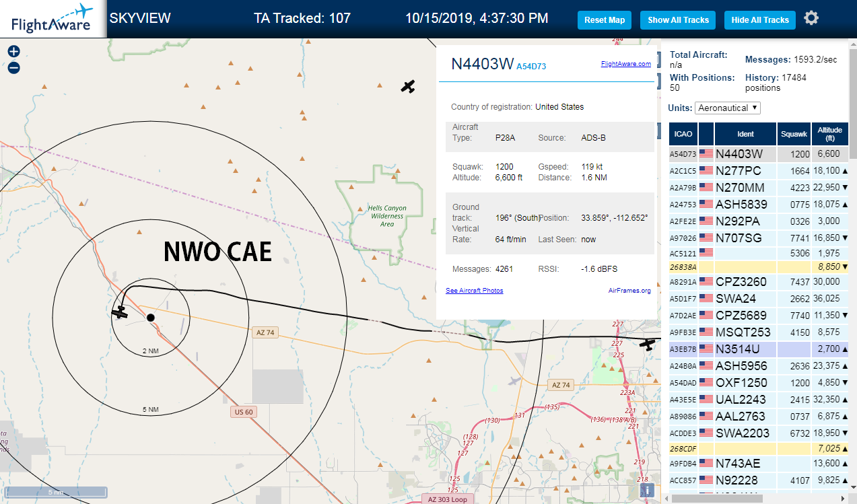Open map attribution info icon
Screen dimensions: 857x504
click(648, 491)
